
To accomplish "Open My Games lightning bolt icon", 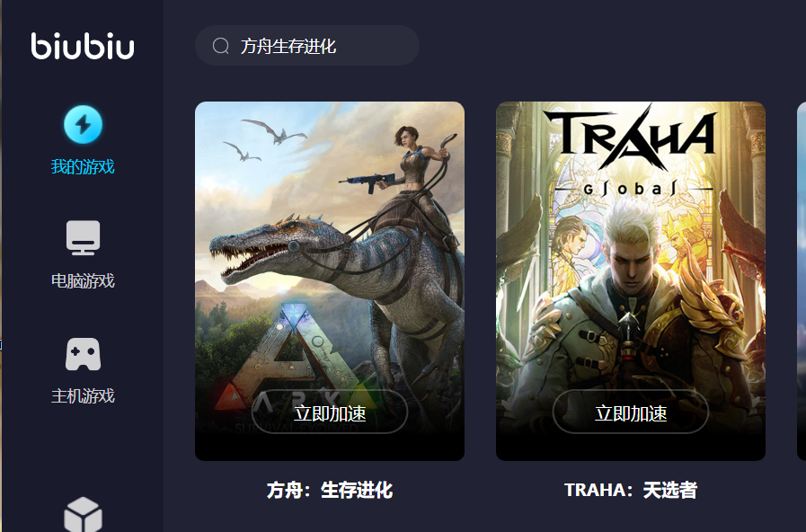I will (83, 124).
